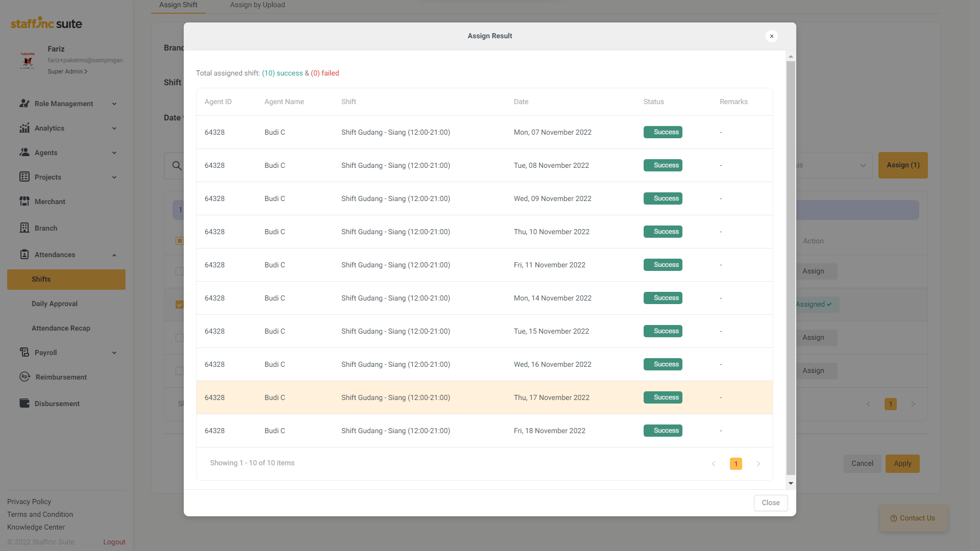Screen dimensions: 980x551
Task: Expand Role Management menu chevron
Action: 114,104
